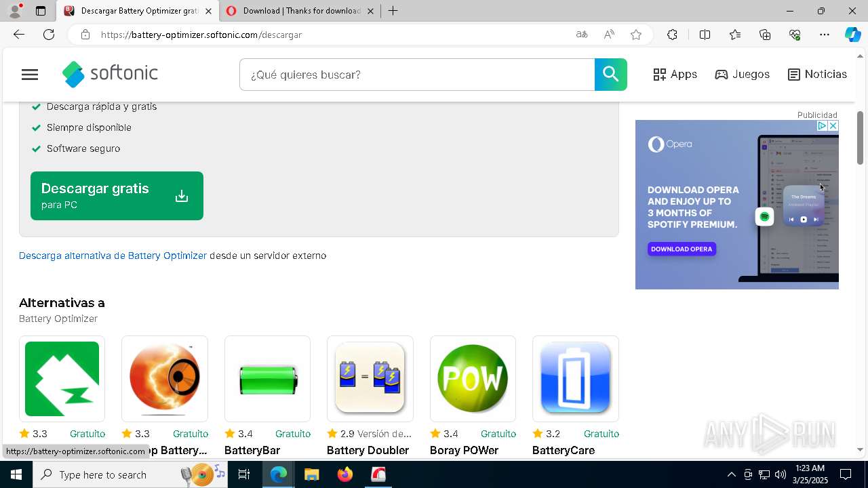Click the blue search magnifier button

click(x=610, y=75)
